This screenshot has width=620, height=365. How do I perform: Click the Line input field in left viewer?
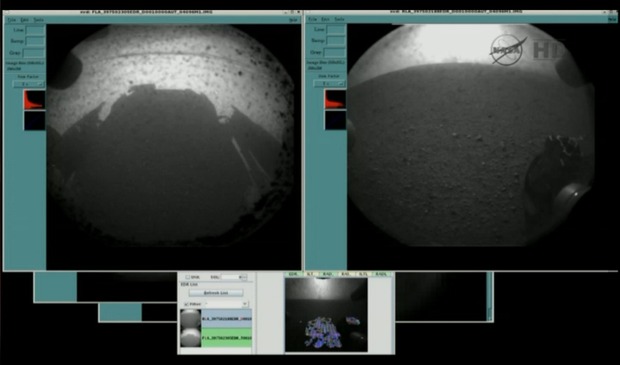pos(35,30)
